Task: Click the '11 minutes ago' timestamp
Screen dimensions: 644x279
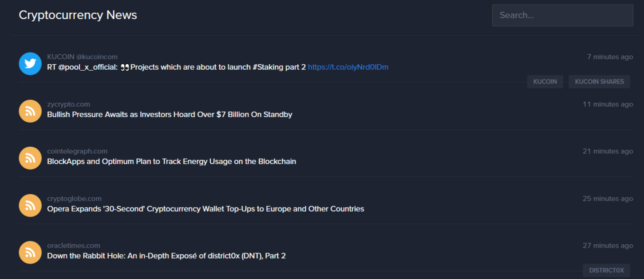Action: 608,104
